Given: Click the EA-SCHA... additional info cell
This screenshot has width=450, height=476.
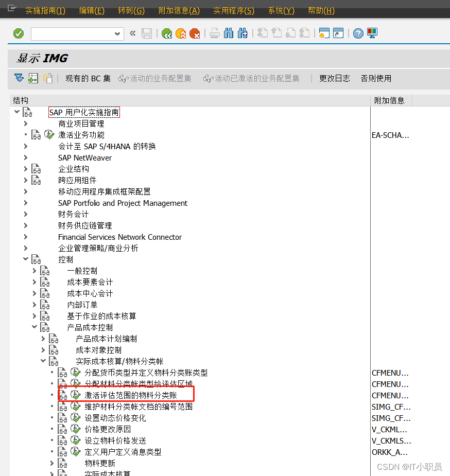Looking at the screenshot, I should (x=390, y=135).
